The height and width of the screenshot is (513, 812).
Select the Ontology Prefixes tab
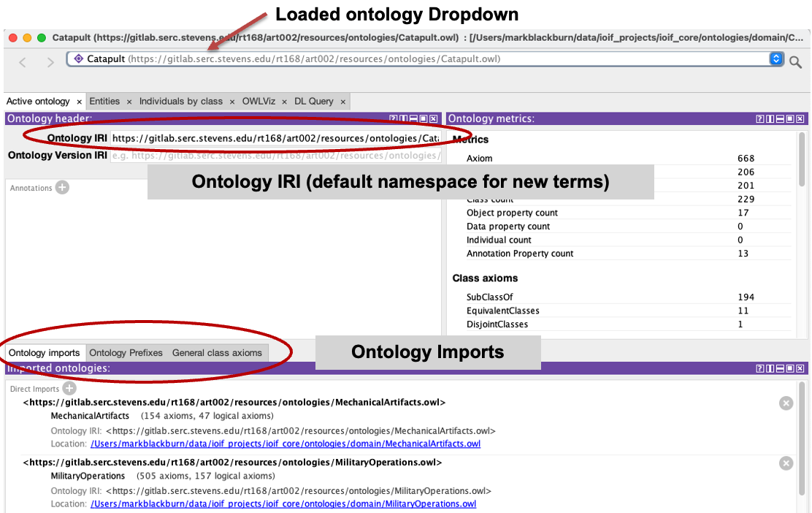pyautogui.click(x=126, y=353)
